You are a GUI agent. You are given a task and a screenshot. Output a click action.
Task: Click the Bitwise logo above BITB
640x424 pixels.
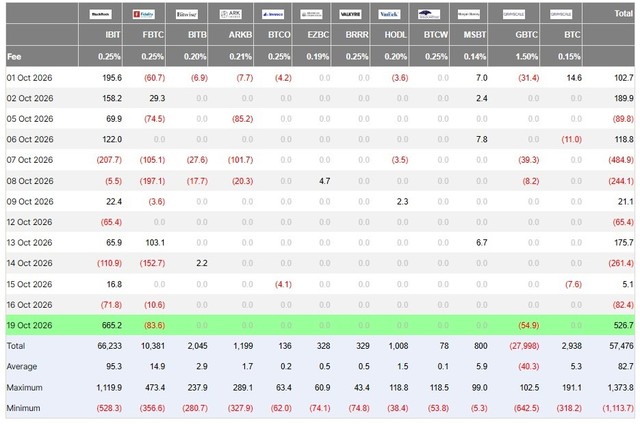(x=187, y=14)
